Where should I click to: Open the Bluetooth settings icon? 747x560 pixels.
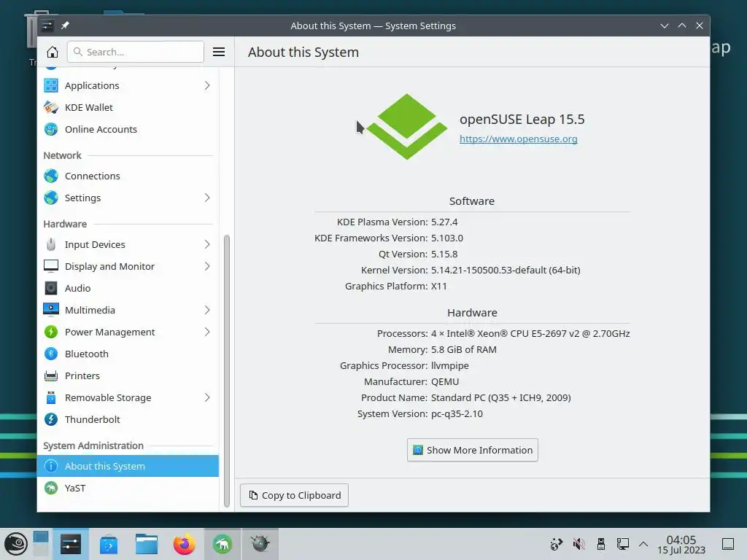[x=51, y=354]
